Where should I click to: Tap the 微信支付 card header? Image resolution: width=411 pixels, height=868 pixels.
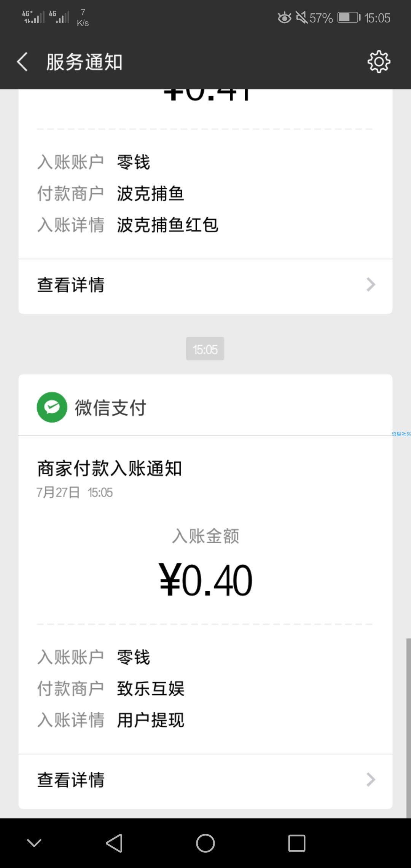205,406
